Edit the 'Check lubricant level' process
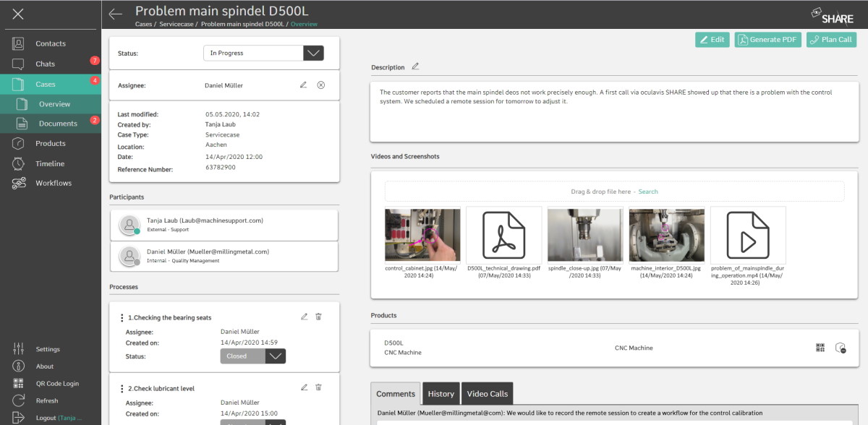The image size is (868, 425). (x=304, y=387)
